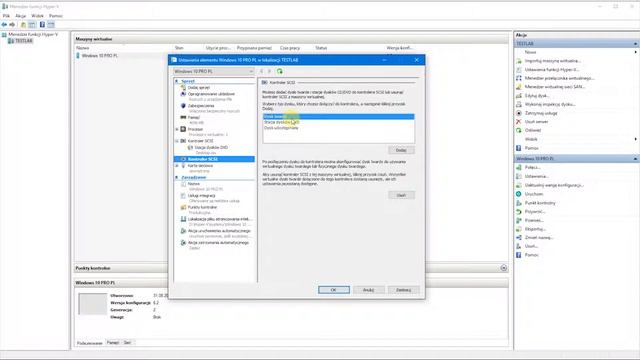Select Dysk twardy in the drive type list

click(338, 117)
